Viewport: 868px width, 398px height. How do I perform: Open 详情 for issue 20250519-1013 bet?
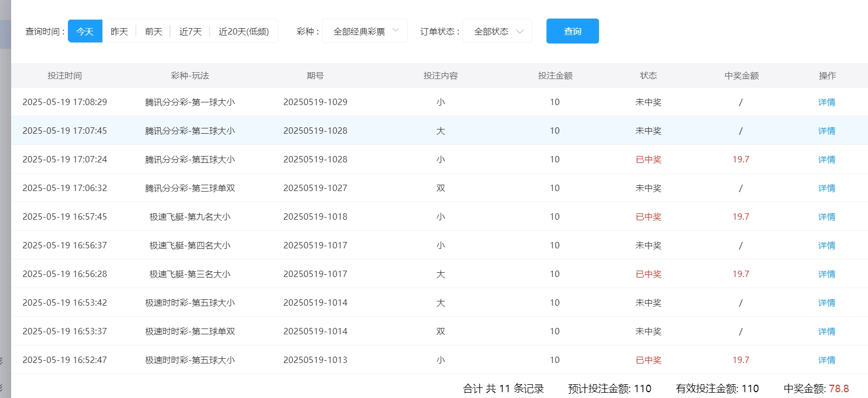pyautogui.click(x=827, y=360)
